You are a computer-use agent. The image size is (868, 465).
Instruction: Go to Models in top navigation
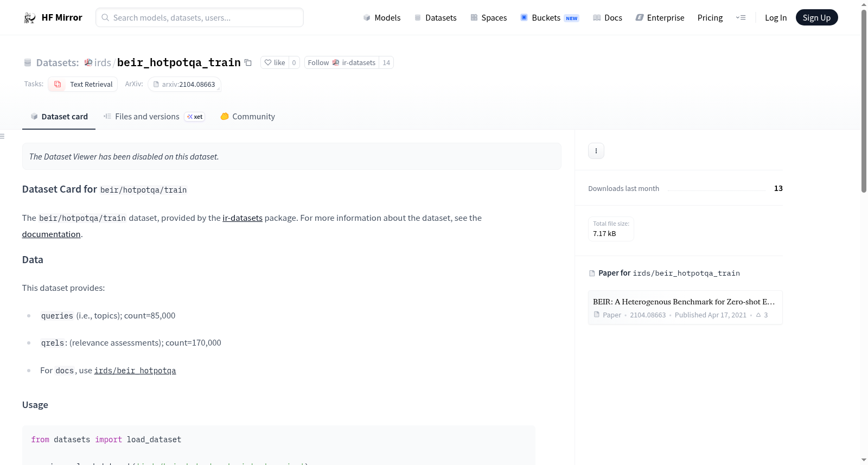[x=382, y=18]
